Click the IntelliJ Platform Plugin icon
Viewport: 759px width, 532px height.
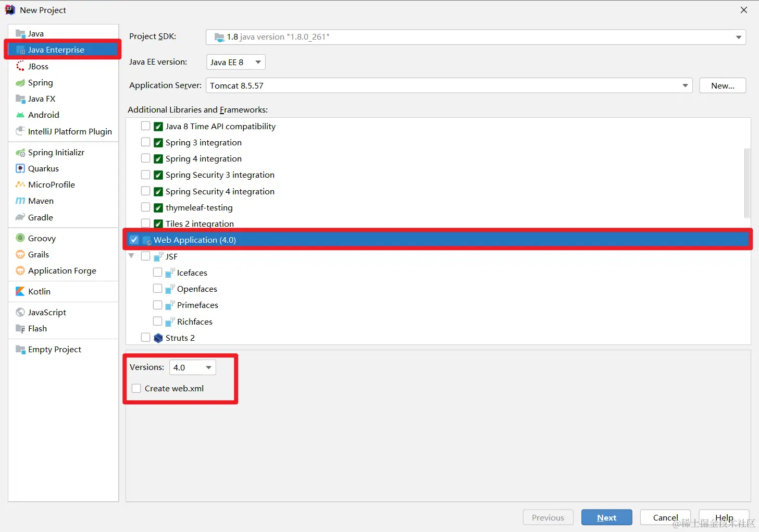20,131
